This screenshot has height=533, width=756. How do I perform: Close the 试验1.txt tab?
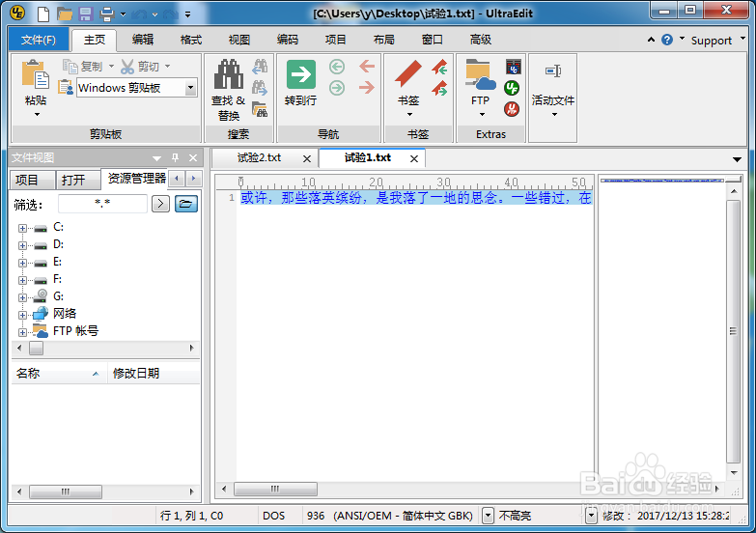click(413, 158)
